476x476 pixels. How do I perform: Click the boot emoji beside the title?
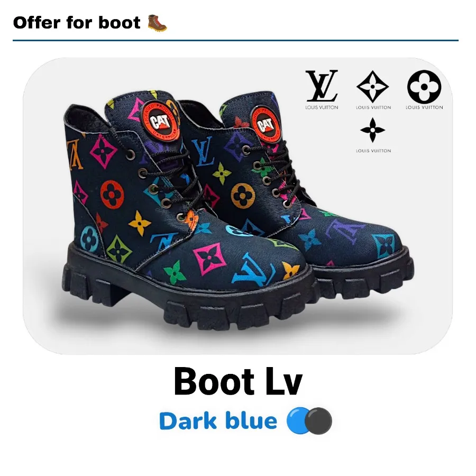click(x=157, y=23)
